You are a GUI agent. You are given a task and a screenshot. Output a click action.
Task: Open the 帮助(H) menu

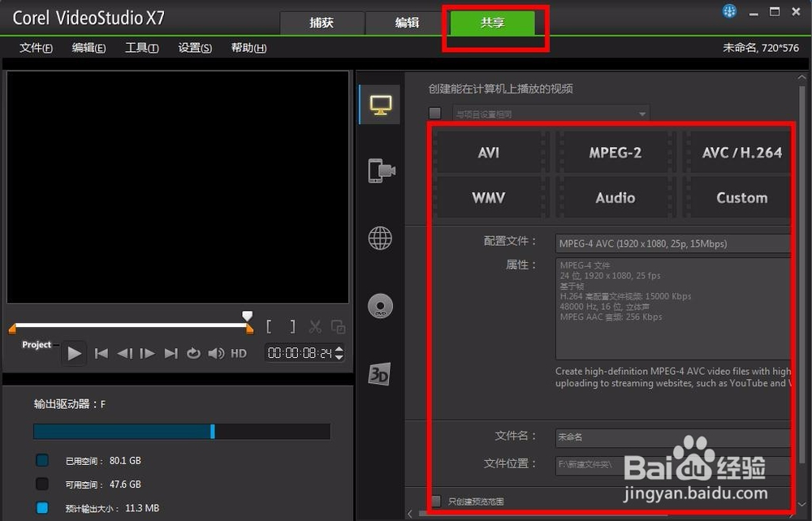coord(248,48)
